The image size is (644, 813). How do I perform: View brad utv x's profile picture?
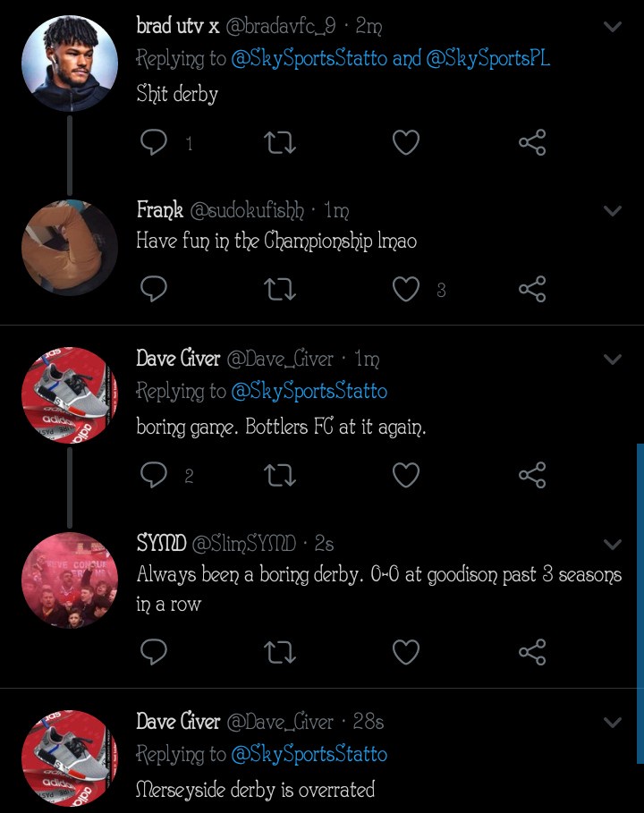[69, 63]
